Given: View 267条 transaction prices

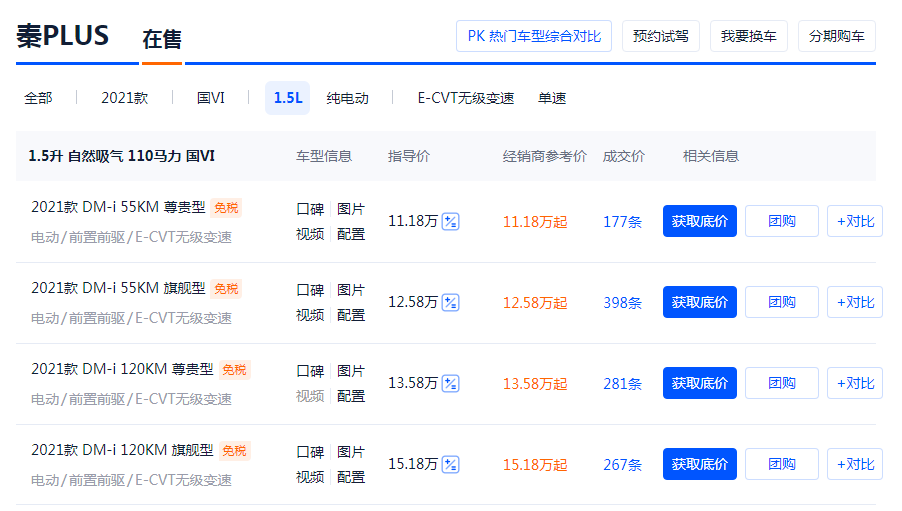Looking at the screenshot, I should (622, 465).
